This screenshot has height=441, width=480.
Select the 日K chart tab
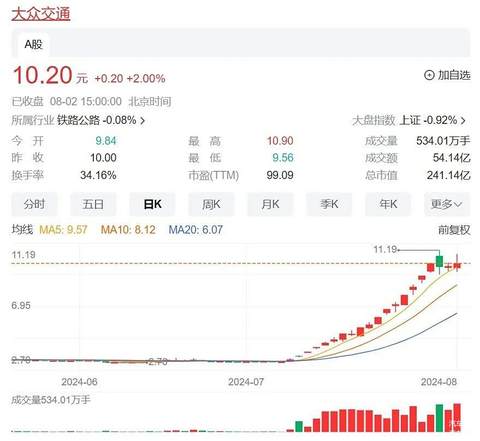152,204
